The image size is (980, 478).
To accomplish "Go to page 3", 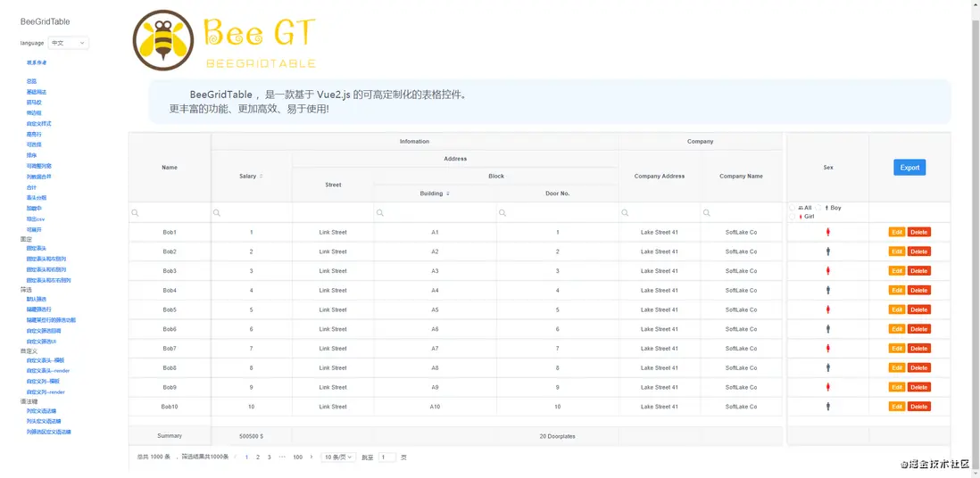I will pos(270,457).
